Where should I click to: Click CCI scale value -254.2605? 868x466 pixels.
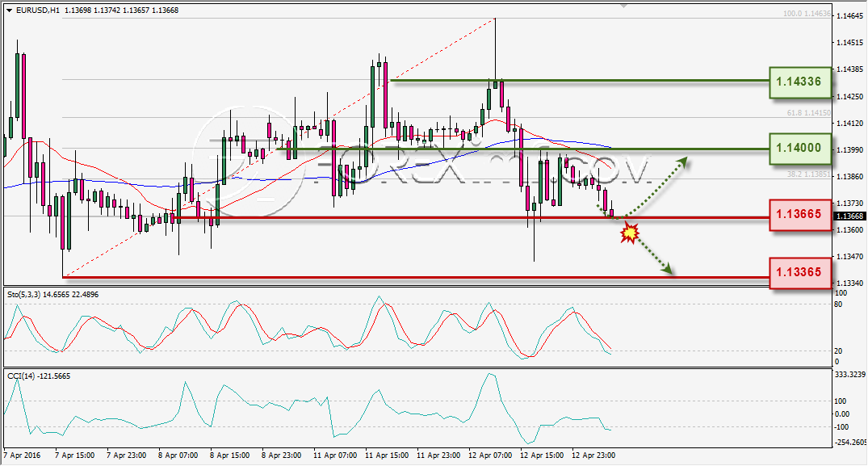849,443
